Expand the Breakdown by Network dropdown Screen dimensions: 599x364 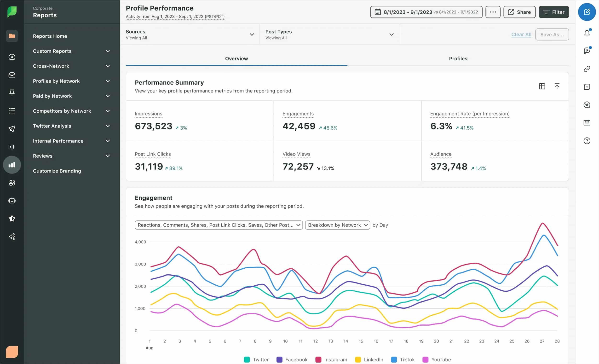point(337,225)
